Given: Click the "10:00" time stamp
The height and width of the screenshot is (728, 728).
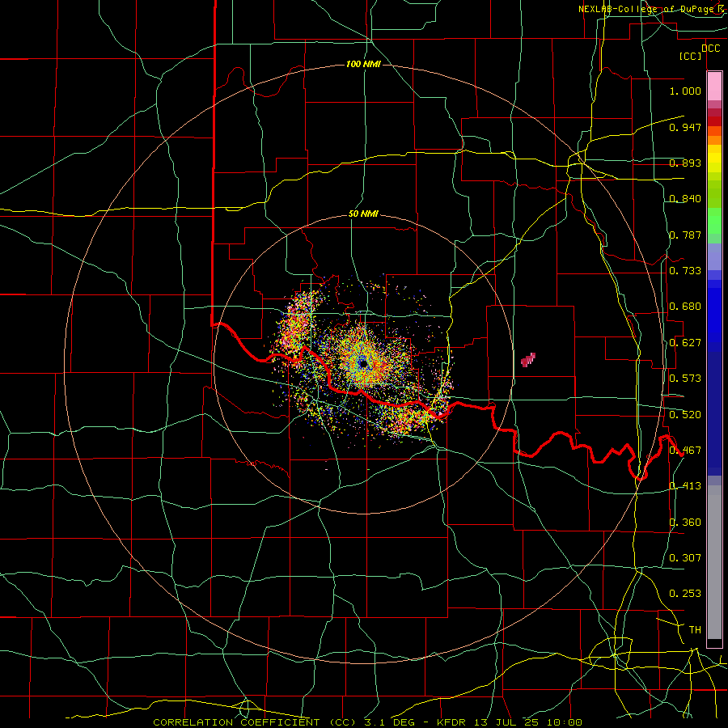Looking at the screenshot, I should click(565, 722).
